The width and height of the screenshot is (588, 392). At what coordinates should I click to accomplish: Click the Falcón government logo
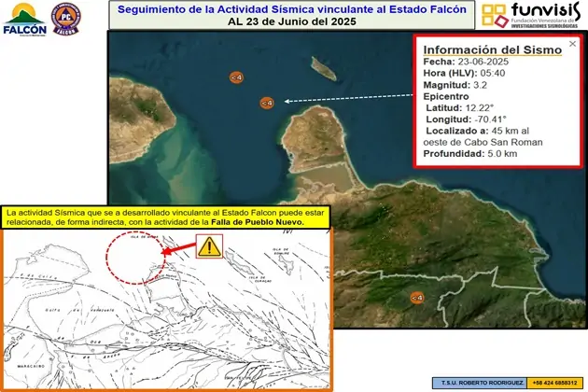(25, 18)
